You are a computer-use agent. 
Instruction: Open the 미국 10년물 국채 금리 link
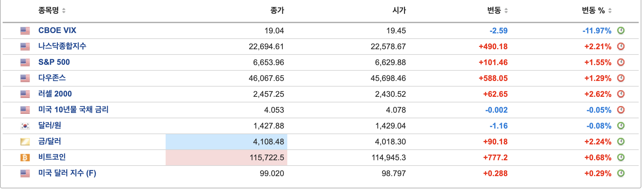[73, 110]
